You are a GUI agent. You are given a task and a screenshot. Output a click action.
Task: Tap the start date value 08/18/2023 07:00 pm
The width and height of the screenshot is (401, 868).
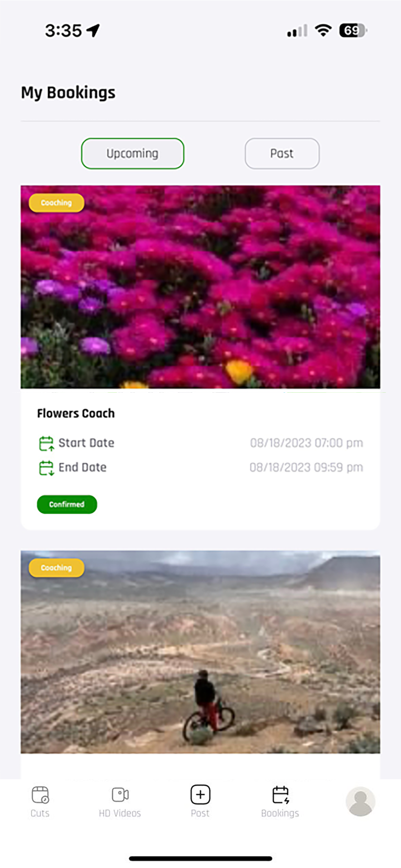[306, 443]
